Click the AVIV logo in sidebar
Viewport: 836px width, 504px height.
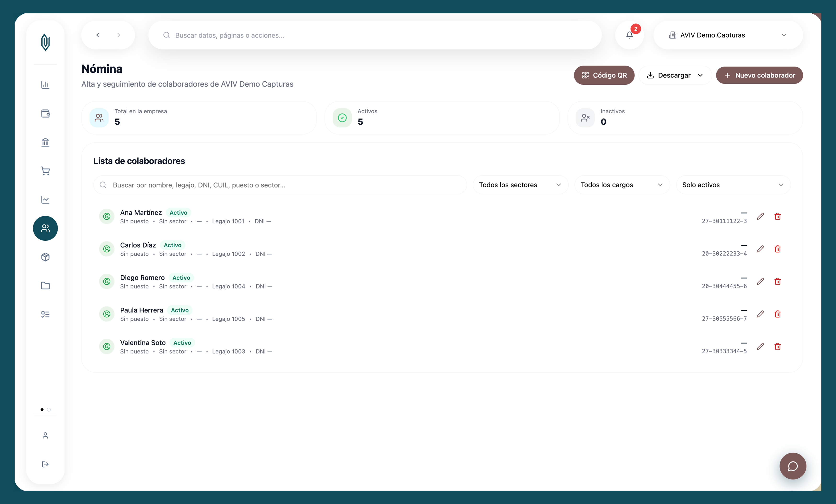point(45,42)
